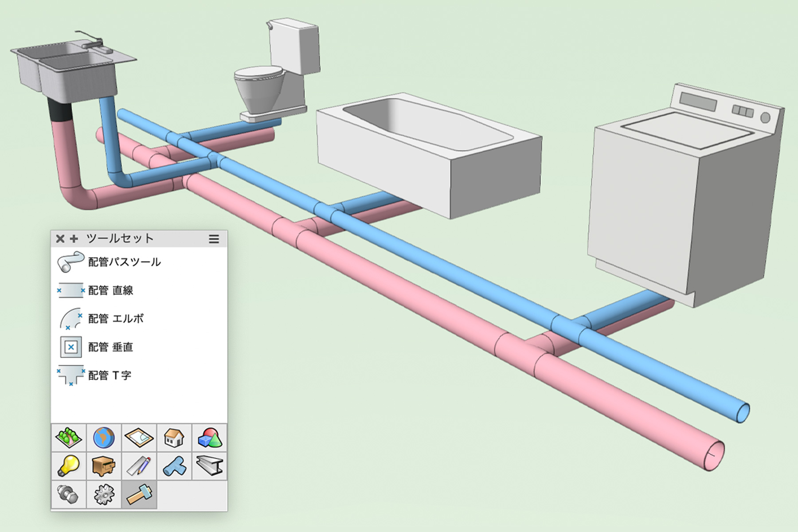Select the washing machine 3D object
The image size is (798, 532).
click(x=685, y=195)
